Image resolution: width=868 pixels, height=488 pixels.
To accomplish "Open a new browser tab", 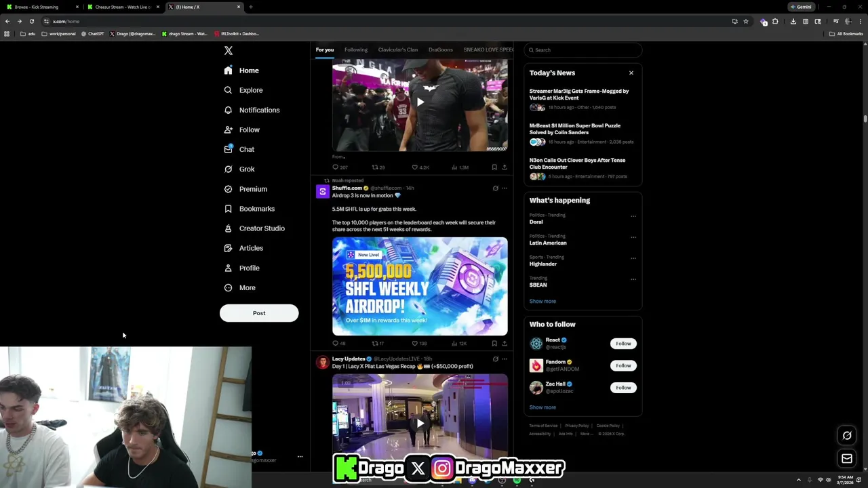I will (x=251, y=7).
